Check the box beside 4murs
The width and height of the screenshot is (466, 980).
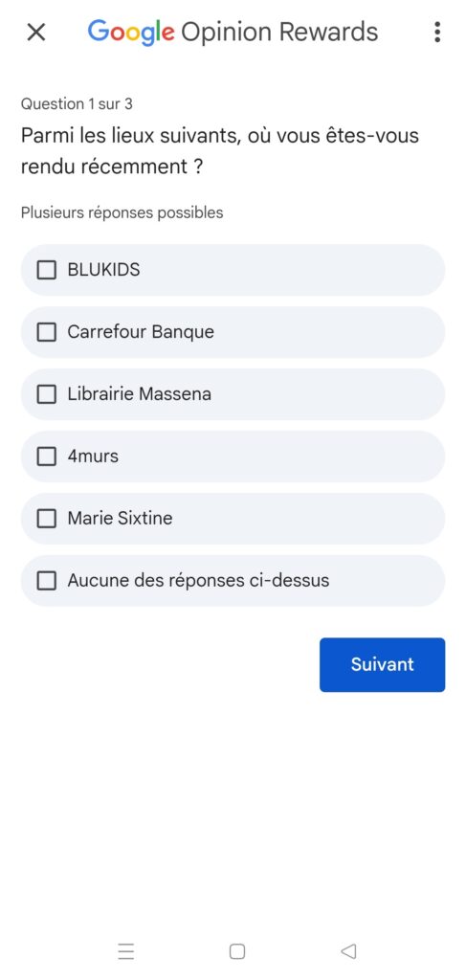(x=46, y=457)
